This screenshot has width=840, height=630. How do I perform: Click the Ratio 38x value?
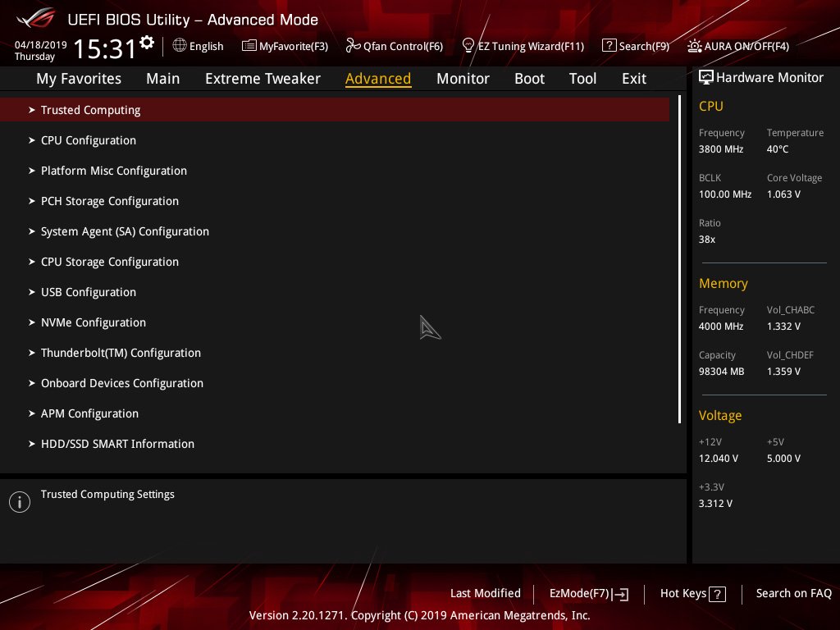[x=706, y=240]
